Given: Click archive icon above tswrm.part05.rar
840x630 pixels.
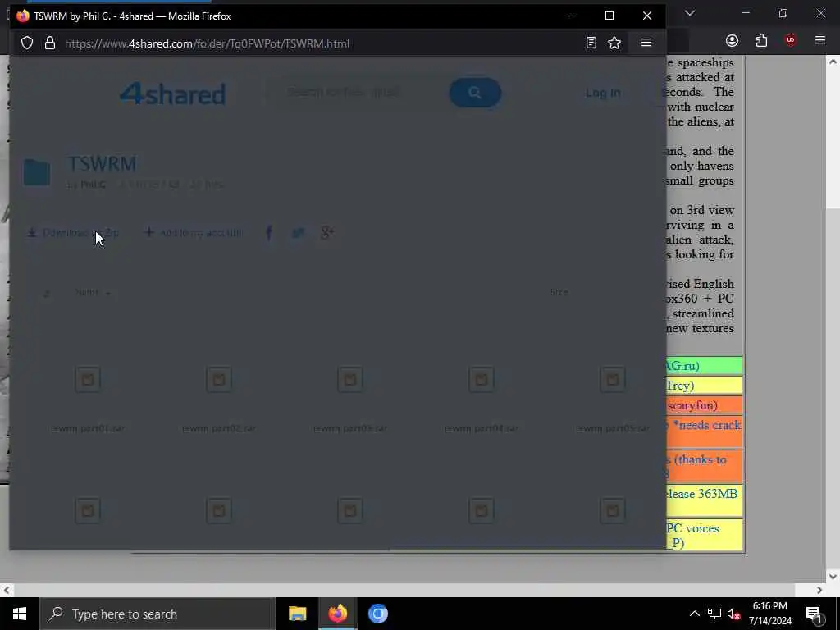Looking at the screenshot, I should coord(613,379).
